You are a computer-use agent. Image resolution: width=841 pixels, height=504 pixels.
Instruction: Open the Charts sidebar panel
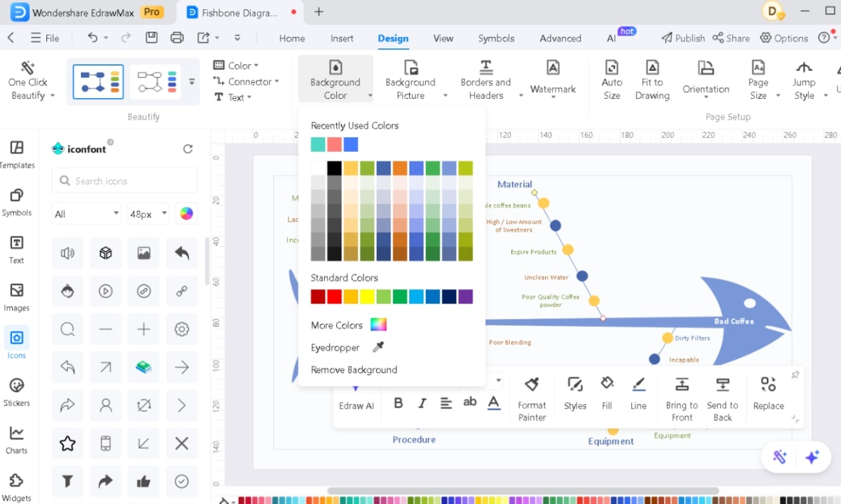tap(17, 440)
